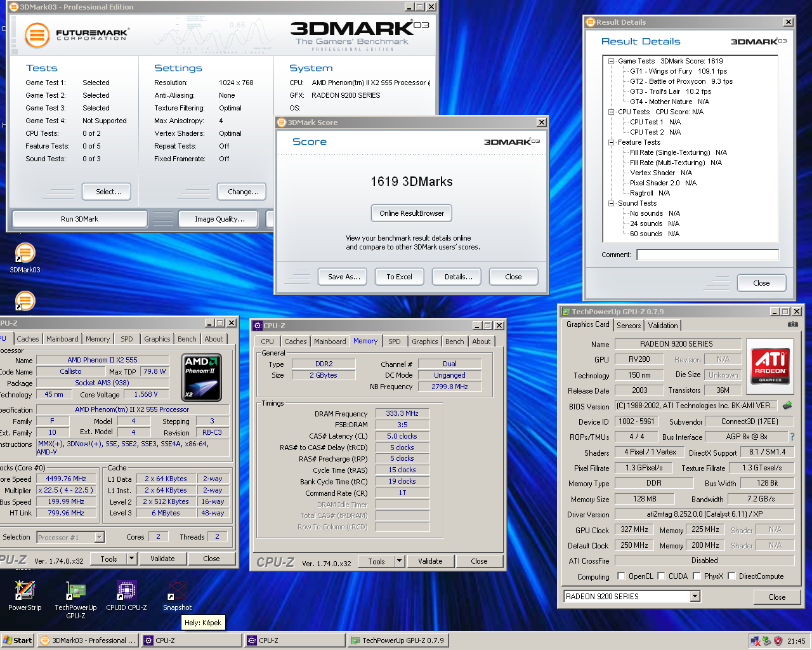Click the Core Speed 4499.76 MHz value

point(66,479)
